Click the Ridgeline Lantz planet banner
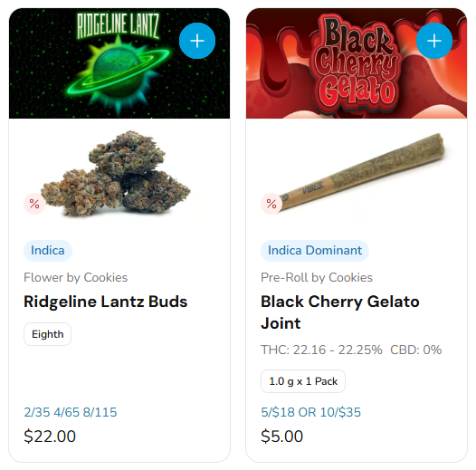476x470 pixels. pos(119,63)
